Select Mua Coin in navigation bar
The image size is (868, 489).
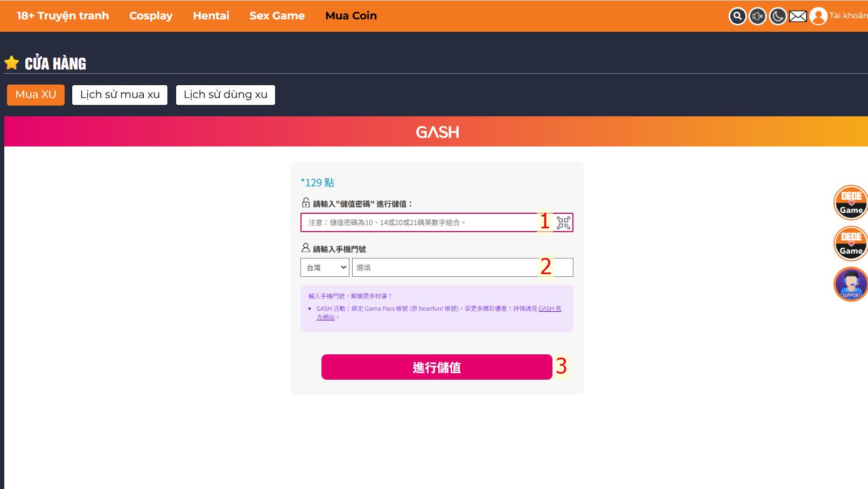click(351, 16)
